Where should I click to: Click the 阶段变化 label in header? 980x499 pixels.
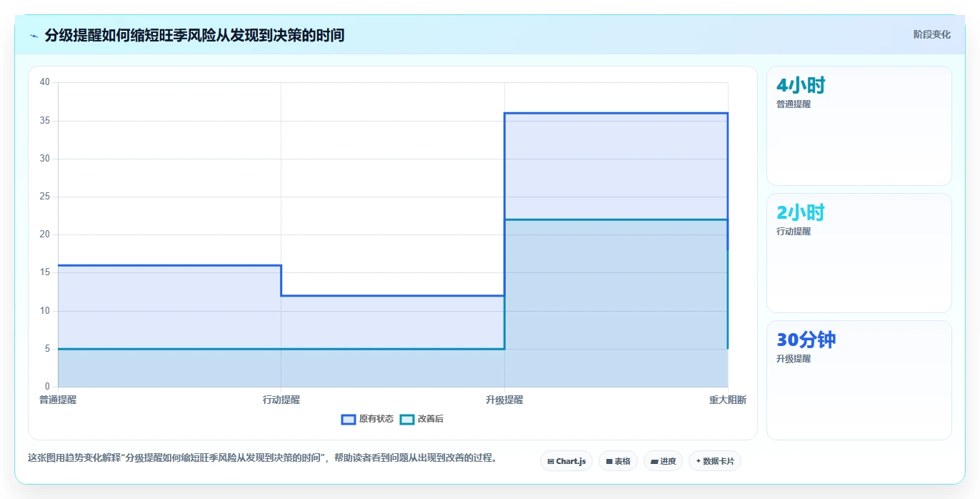931,34
